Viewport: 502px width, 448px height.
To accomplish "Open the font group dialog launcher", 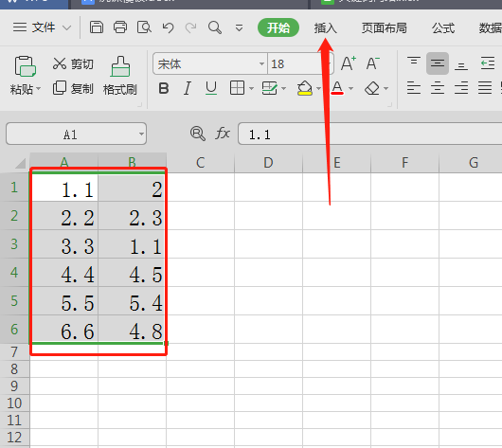I will [390, 104].
